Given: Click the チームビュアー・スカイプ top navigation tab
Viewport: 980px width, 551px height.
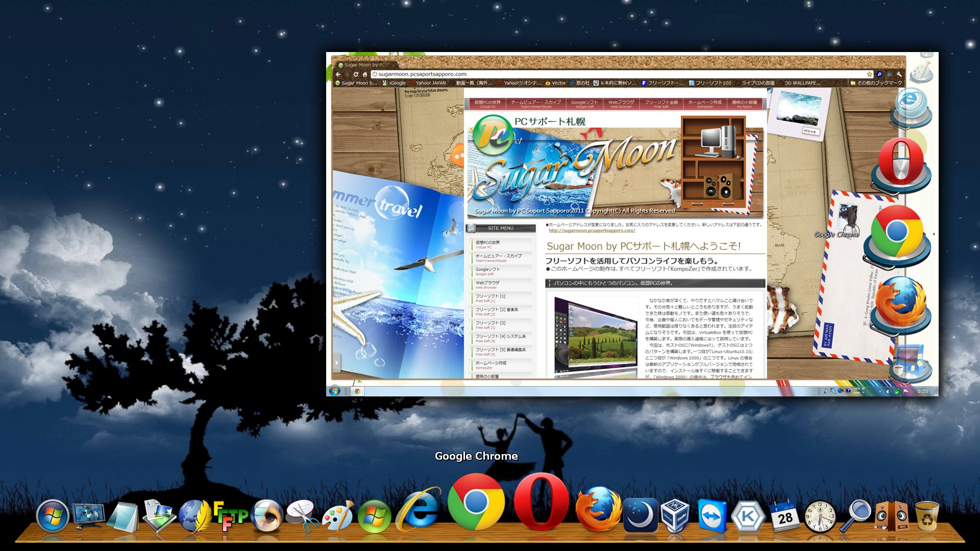Looking at the screenshot, I should pos(535,104).
